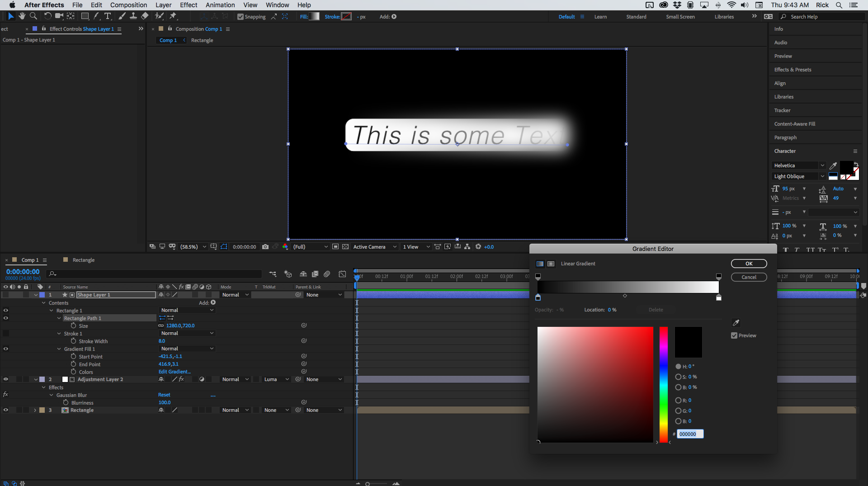Select the Rectangle shape tool

pos(85,16)
